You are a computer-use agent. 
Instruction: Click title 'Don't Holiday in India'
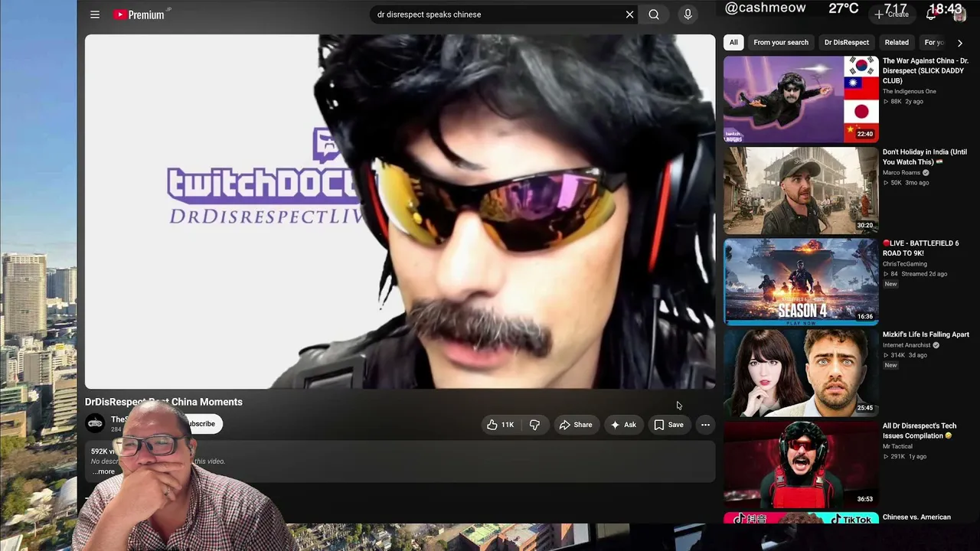coord(925,157)
